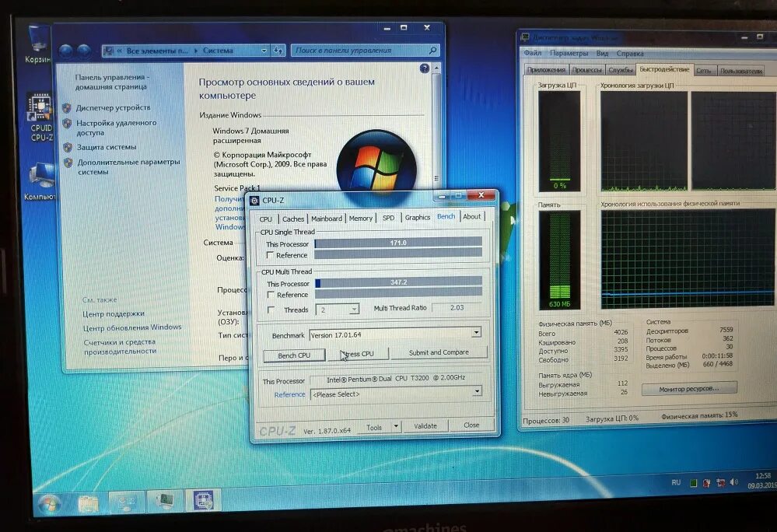Click the RU language indicator in the tray
777x532 pixels.
676,482
